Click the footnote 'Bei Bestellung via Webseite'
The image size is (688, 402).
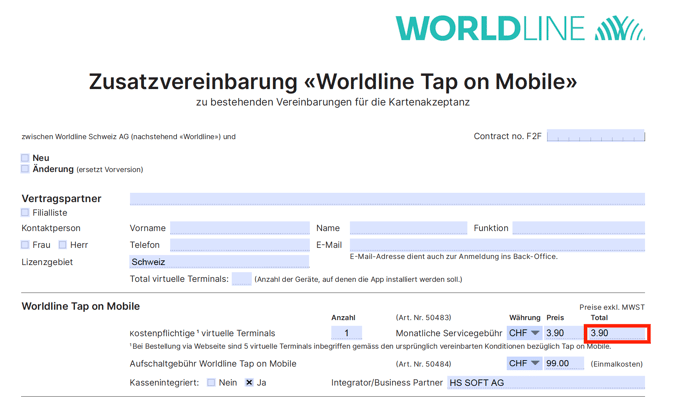(x=370, y=346)
